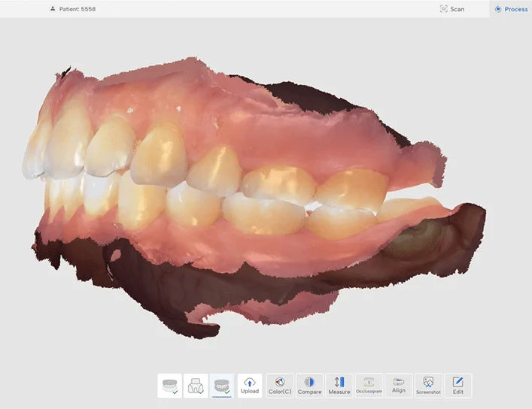Click the Patient: 5558 label
The height and width of the screenshot is (409, 532).
(x=76, y=9)
